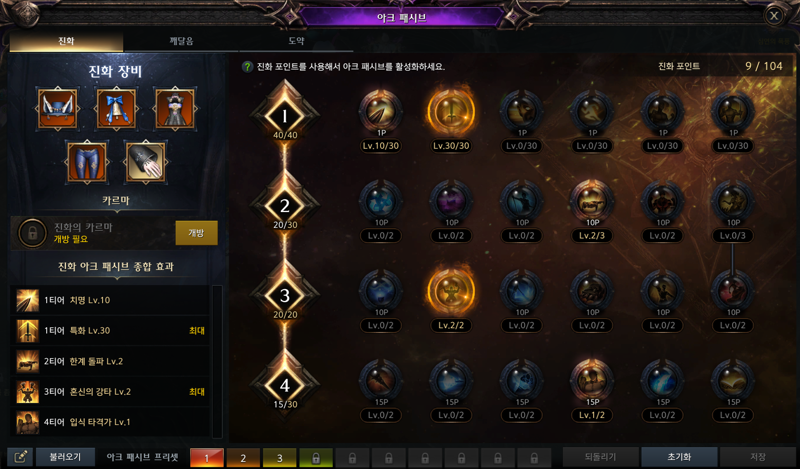Switch to Ark Passive preset 2

243,458
